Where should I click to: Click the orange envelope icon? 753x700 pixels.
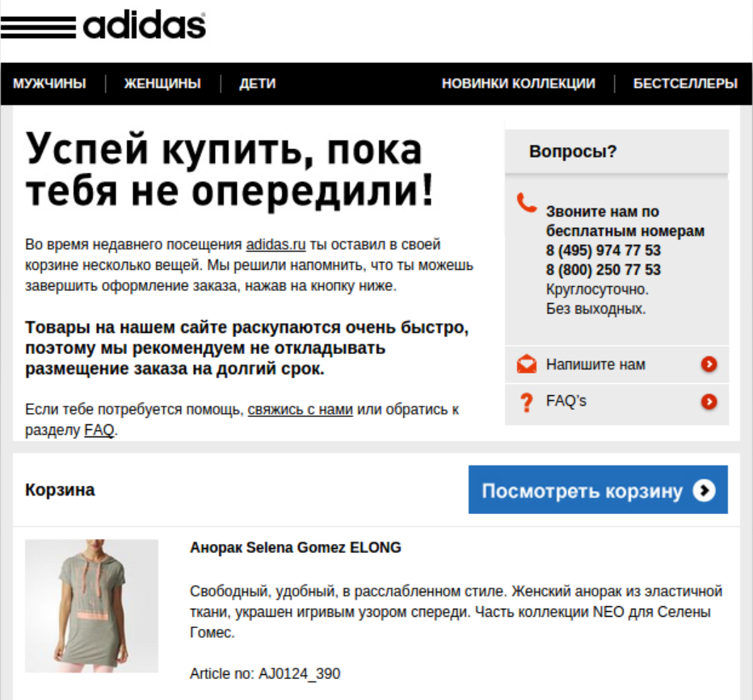coord(526,365)
